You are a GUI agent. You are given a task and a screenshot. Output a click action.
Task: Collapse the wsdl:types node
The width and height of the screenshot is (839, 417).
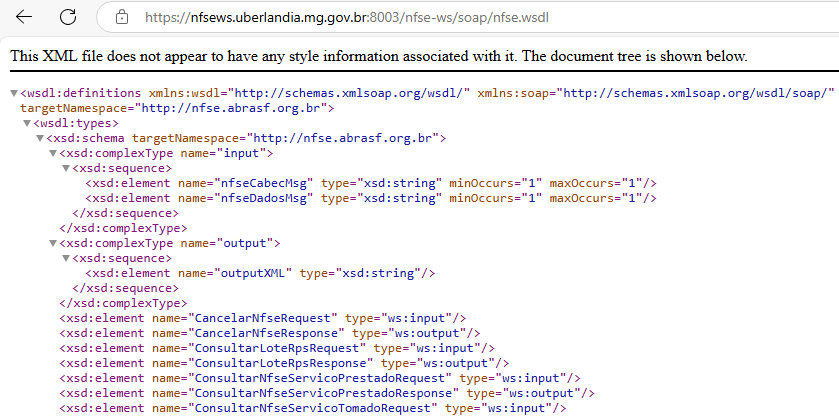[27, 124]
